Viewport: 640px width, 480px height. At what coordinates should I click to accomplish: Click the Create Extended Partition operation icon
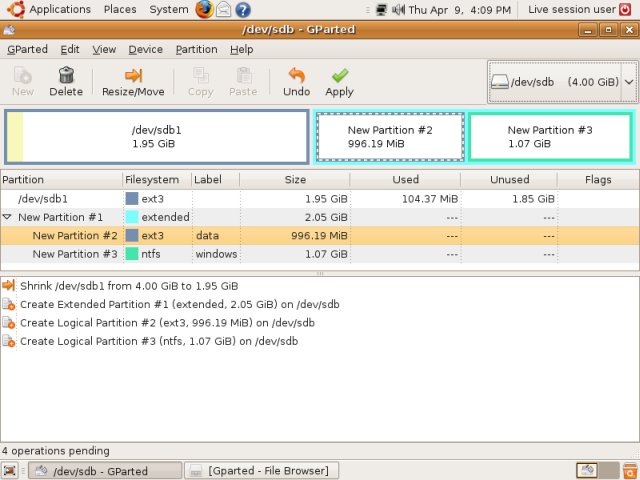9,304
